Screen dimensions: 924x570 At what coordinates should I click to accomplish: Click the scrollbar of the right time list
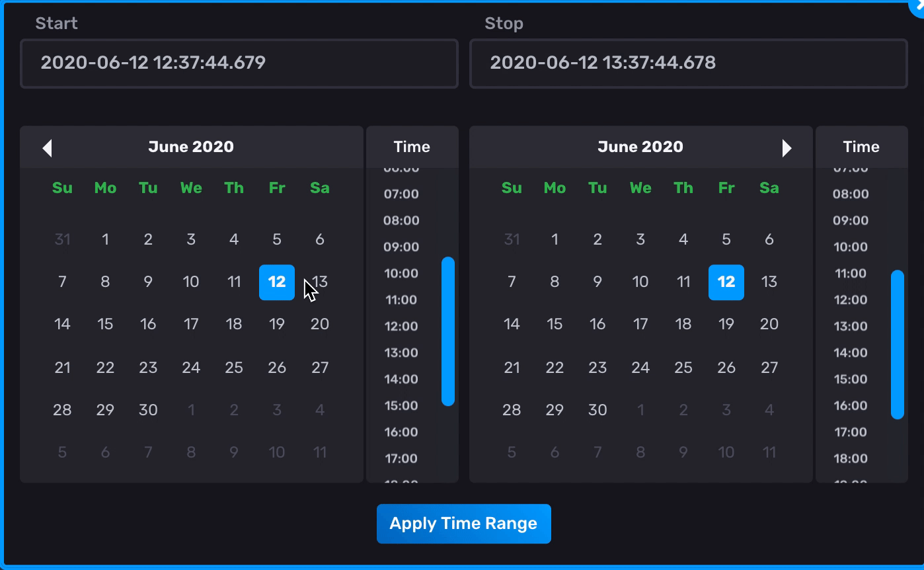[897, 345]
